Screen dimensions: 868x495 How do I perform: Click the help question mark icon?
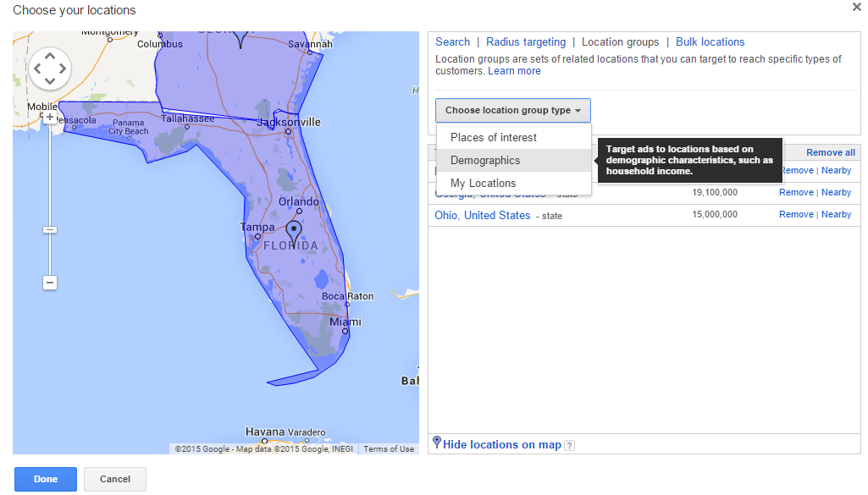click(569, 445)
